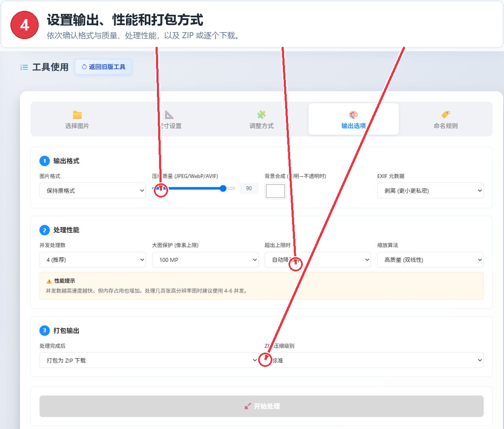This screenshot has width=504, height=429.
Task: Click the 打包输出 section heading
Action: click(x=66, y=331)
